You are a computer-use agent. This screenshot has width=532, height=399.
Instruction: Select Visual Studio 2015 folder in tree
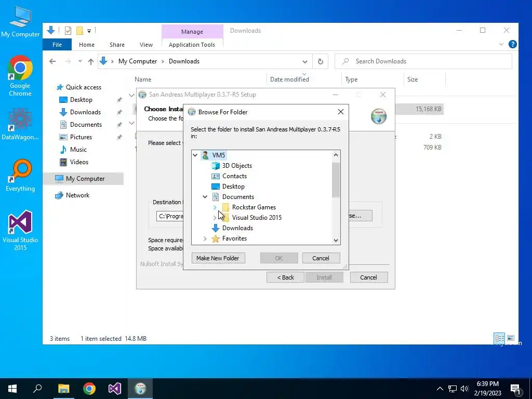click(257, 218)
